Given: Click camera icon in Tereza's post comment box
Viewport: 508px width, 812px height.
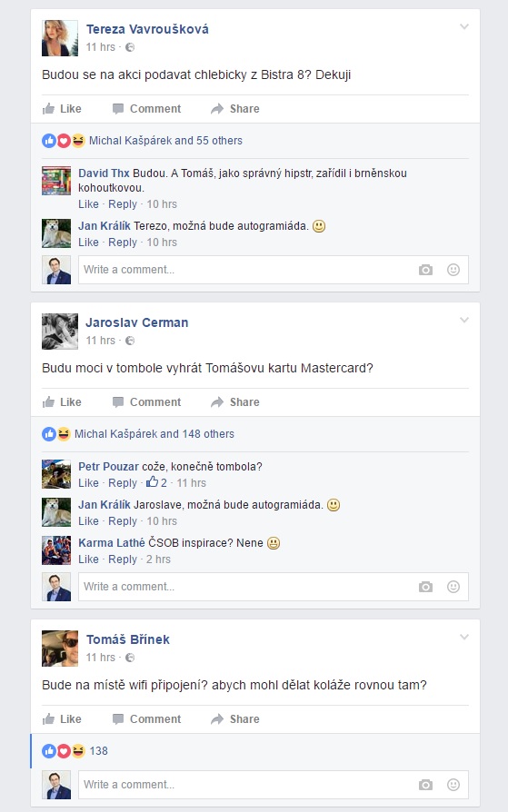Looking at the screenshot, I should [425, 270].
